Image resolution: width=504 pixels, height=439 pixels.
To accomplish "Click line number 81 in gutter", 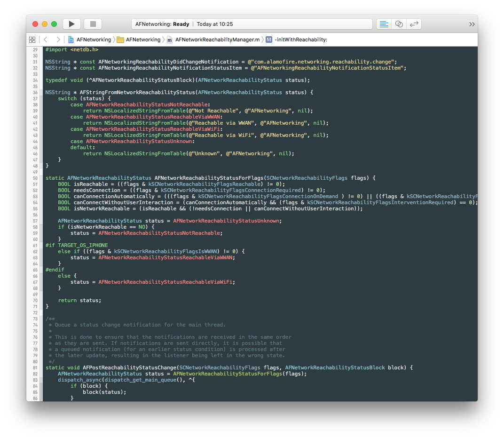I will (x=35, y=367).
